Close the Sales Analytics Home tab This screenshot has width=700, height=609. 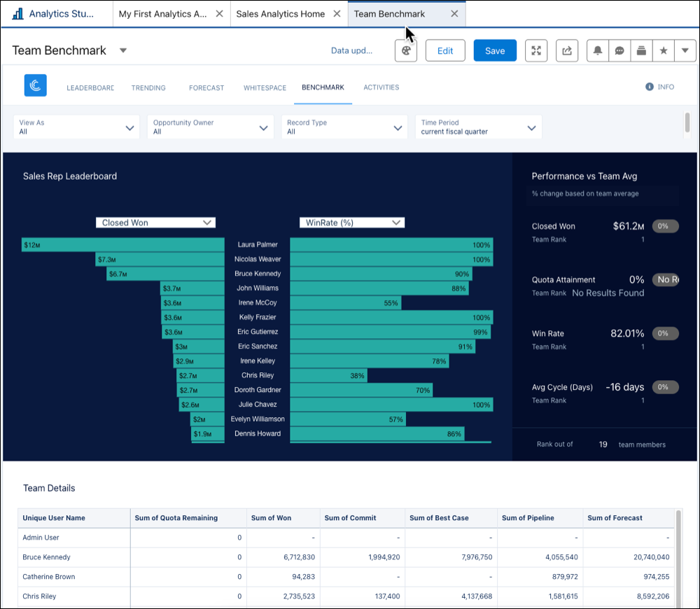coord(337,14)
